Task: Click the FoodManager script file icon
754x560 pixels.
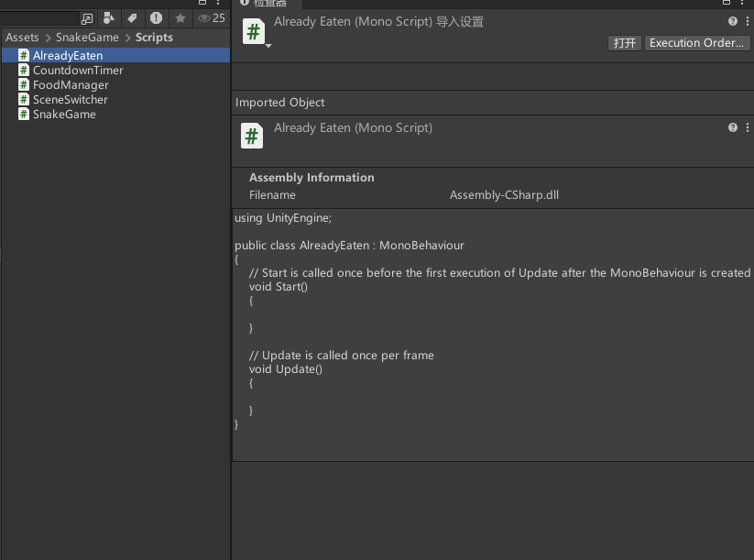Action: point(24,84)
